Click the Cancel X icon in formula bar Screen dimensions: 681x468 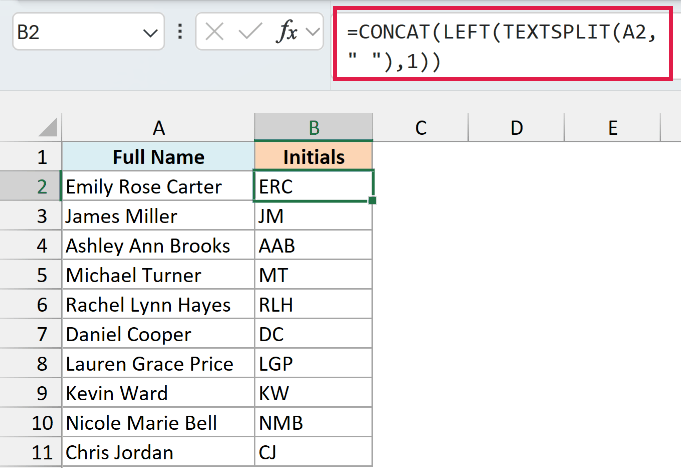pos(215,32)
